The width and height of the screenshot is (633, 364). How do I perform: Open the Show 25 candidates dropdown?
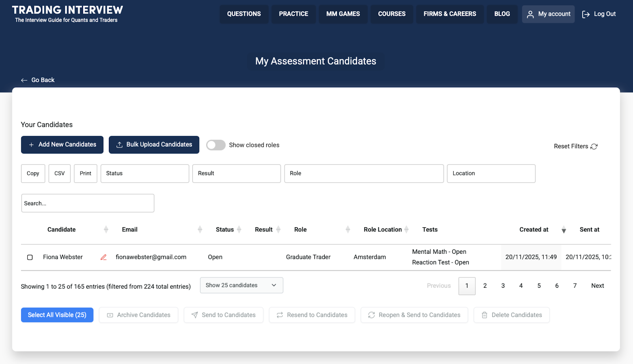241,285
